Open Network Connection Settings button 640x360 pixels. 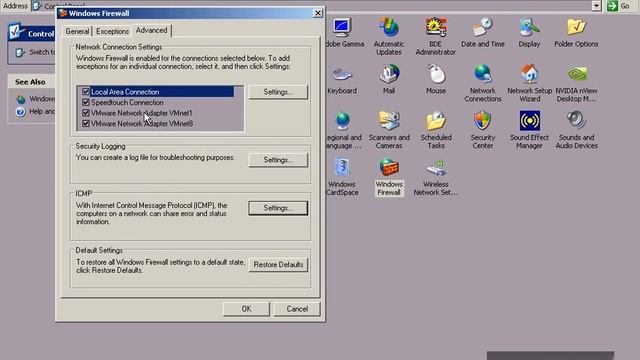pos(278,92)
